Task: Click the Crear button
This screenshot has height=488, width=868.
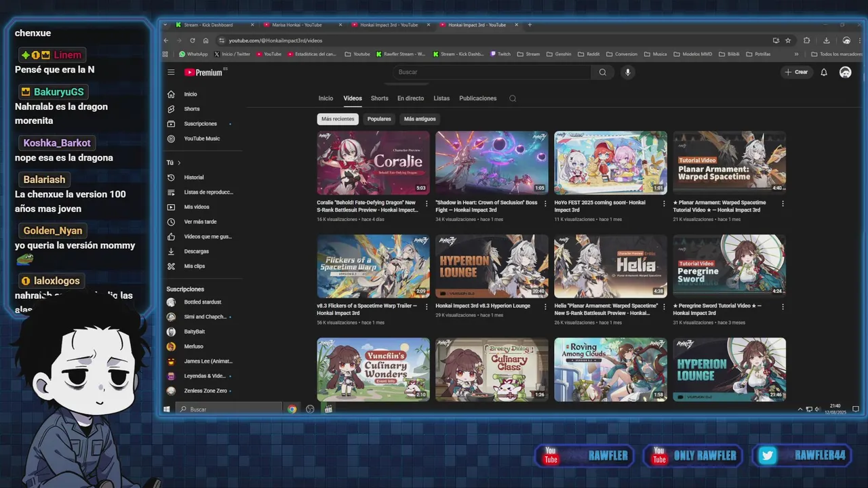Action: [x=796, y=72]
